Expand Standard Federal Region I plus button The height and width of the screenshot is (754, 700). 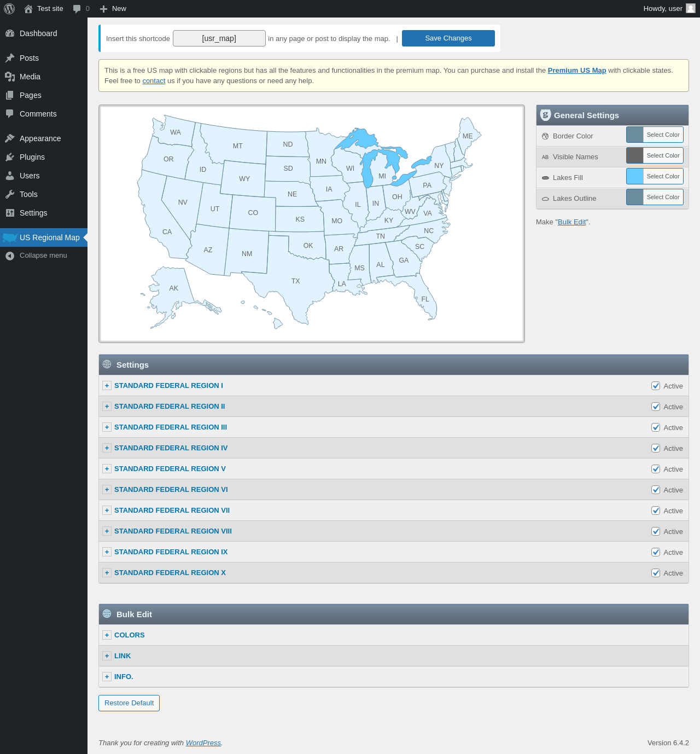pyautogui.click(x=107, y=386)
